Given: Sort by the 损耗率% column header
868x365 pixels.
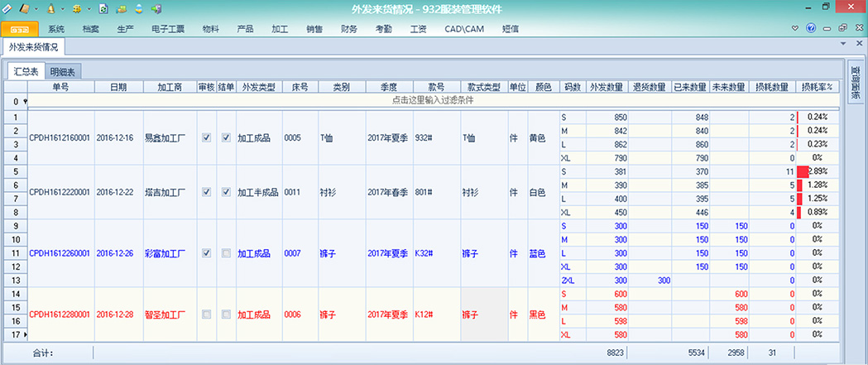Looking at the screenshot, I should [x=818, y=86].
